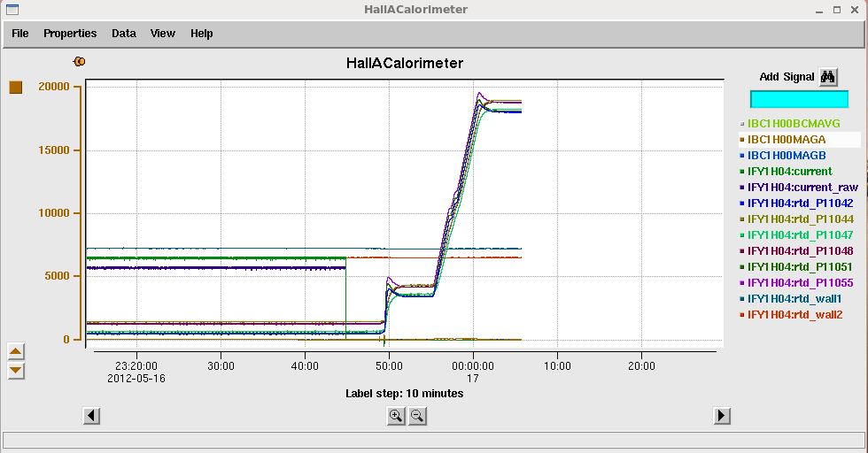Open the Data menu
The image size is (868, 453).
[123, 34]
